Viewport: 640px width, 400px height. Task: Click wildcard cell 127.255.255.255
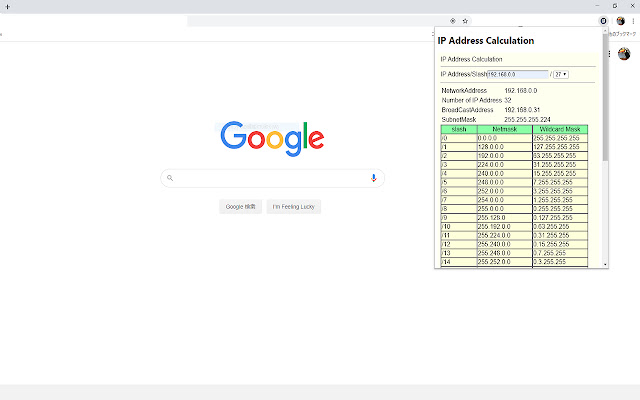[560, 147]
